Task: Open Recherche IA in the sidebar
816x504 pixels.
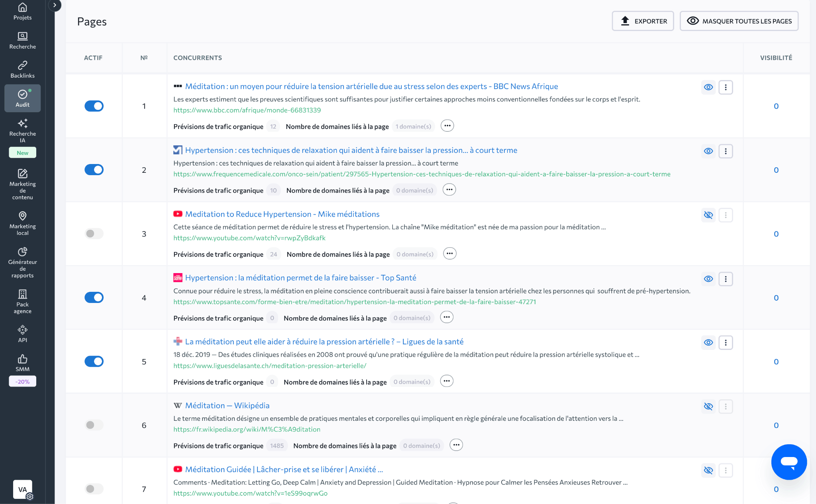Action: pyautogui.click(x=22, y=131)
